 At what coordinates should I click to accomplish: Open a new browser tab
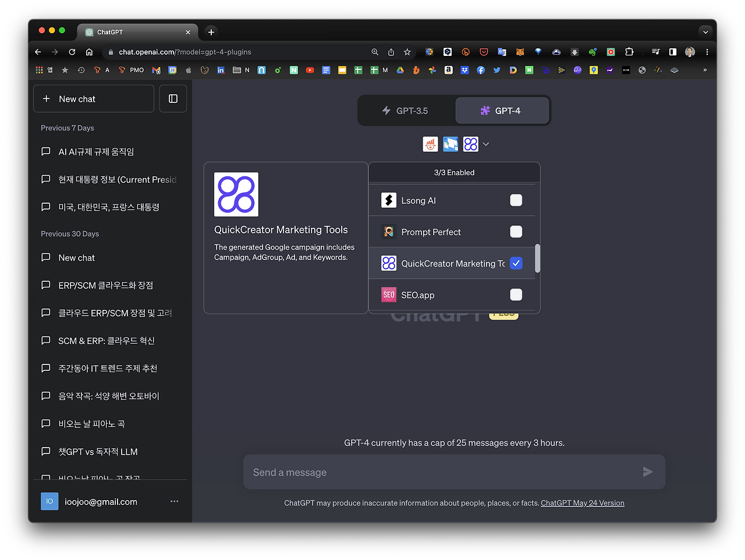coord(211,32)
